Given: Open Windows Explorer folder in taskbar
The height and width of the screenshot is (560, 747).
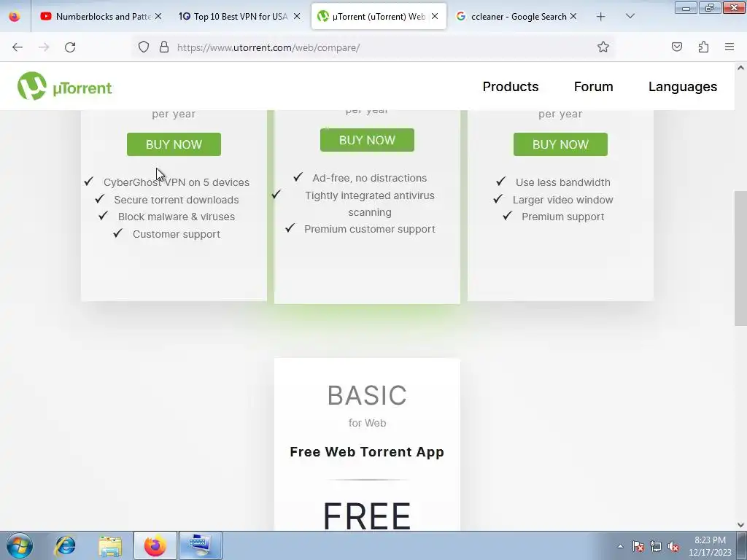Looking at the screenshot, I should (110, 545).
